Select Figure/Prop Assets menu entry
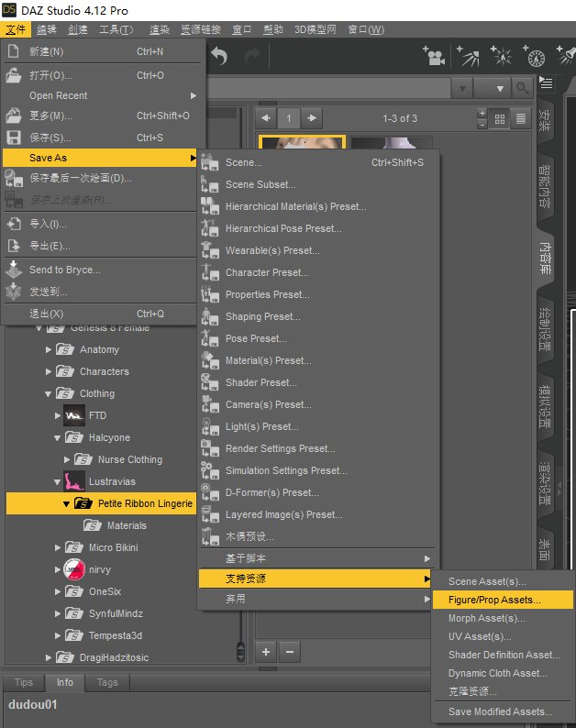576x728 pixels. pos(503,600)
